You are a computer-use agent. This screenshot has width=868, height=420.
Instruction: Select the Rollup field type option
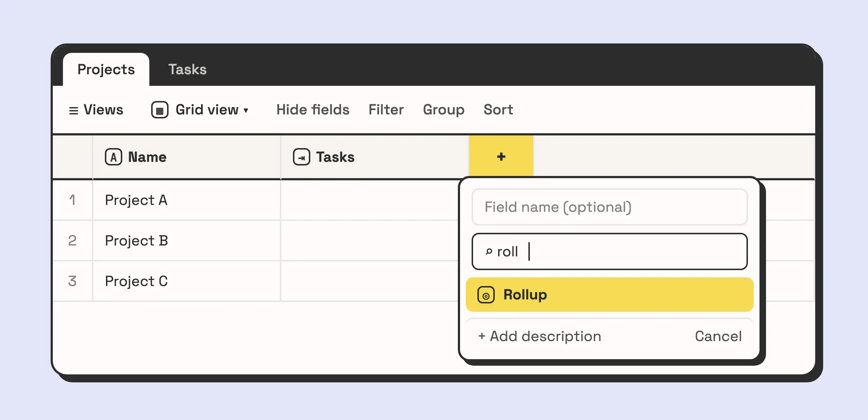609,295
